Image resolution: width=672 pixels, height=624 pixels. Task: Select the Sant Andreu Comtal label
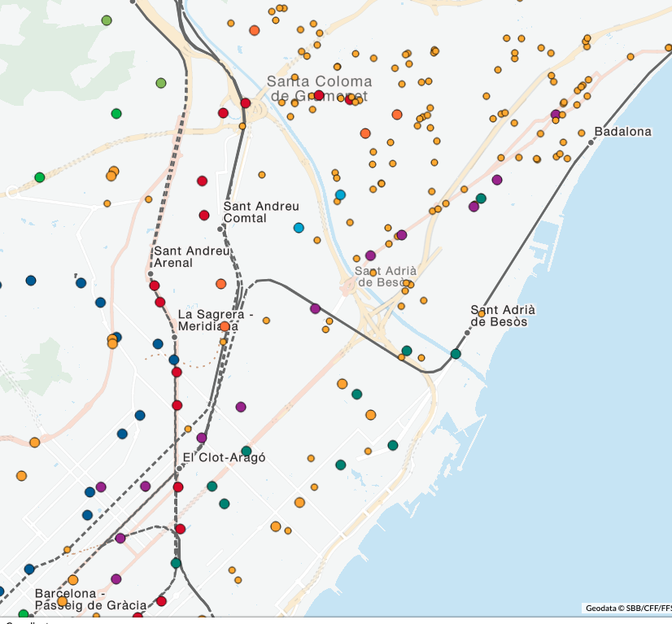coord(261,212)
